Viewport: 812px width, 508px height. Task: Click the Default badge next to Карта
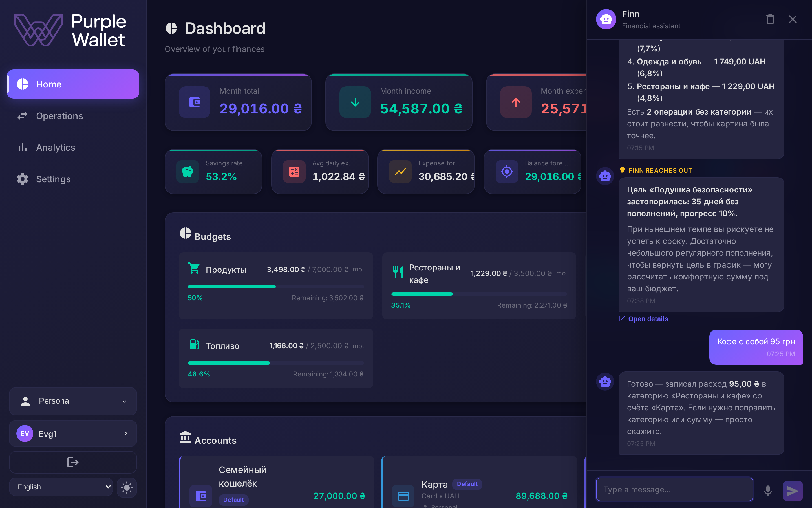click(467, 484)
